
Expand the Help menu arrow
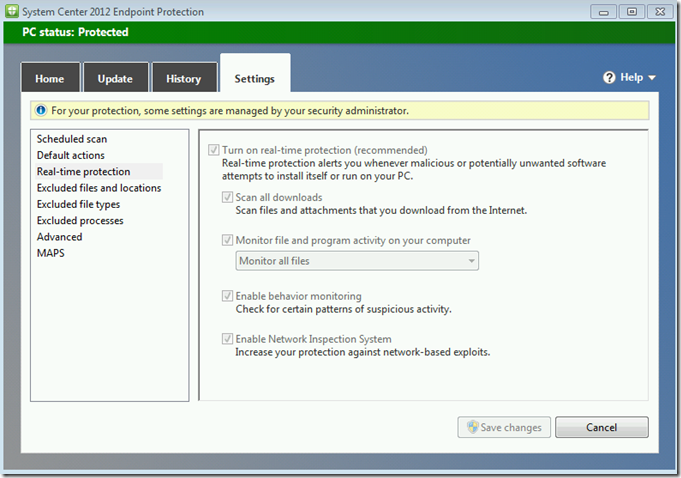point(652,78)
